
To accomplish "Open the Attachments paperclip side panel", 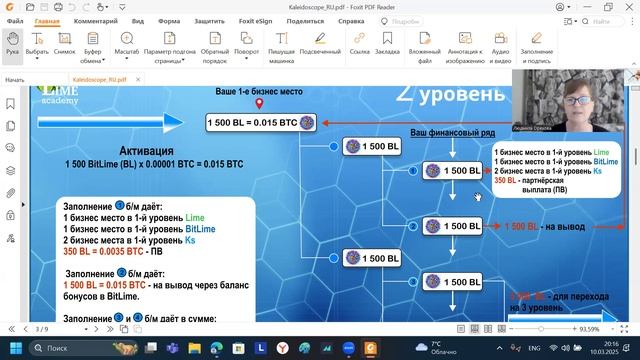I will click(11, 193).
